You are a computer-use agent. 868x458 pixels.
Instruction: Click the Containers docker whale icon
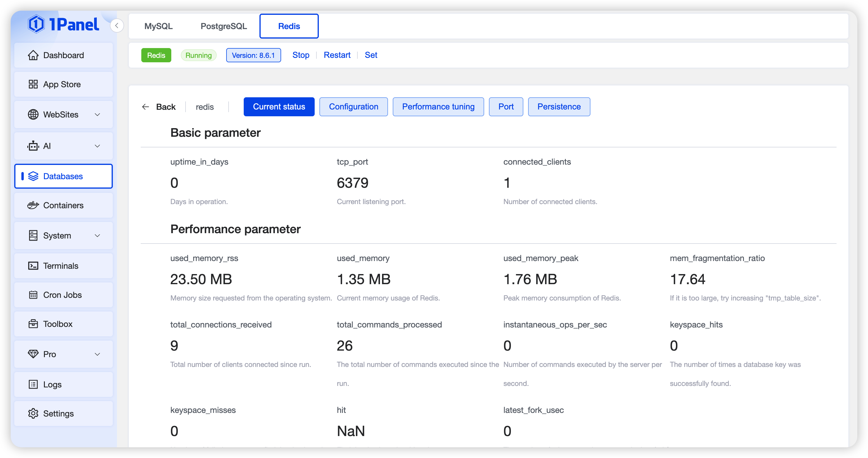pyautogui.click(x=33, y=206)
